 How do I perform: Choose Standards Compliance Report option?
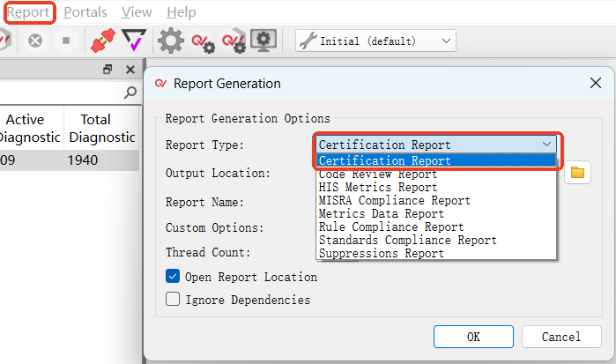point(436,241)
